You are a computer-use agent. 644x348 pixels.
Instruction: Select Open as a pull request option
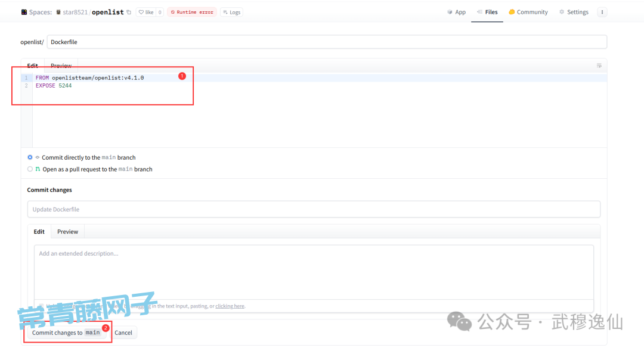[x=30, y=169]
